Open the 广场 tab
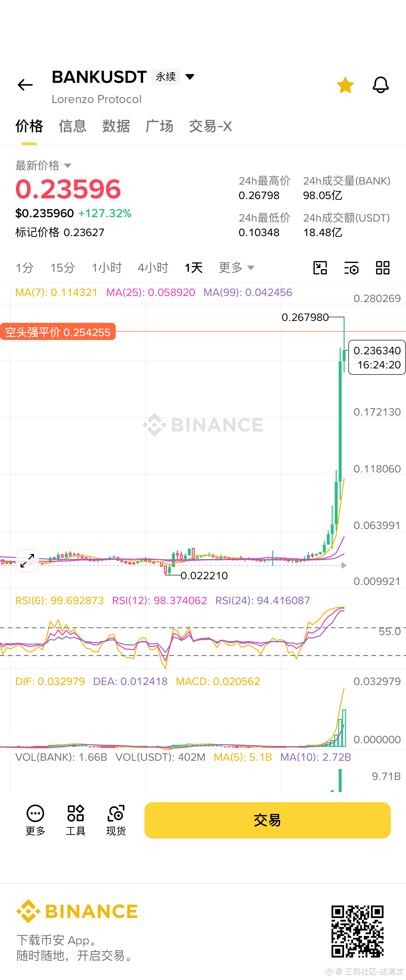This screenshot has width=406, height=980. pos(159,126)
